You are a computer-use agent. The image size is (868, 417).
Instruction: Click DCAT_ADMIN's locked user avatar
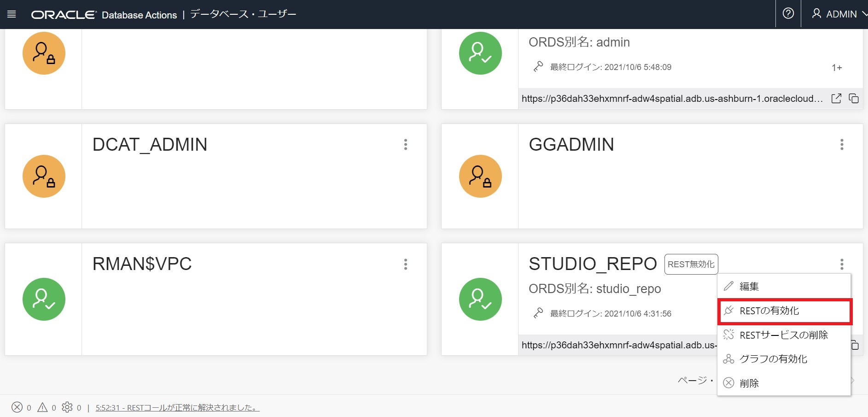(44, 176)
